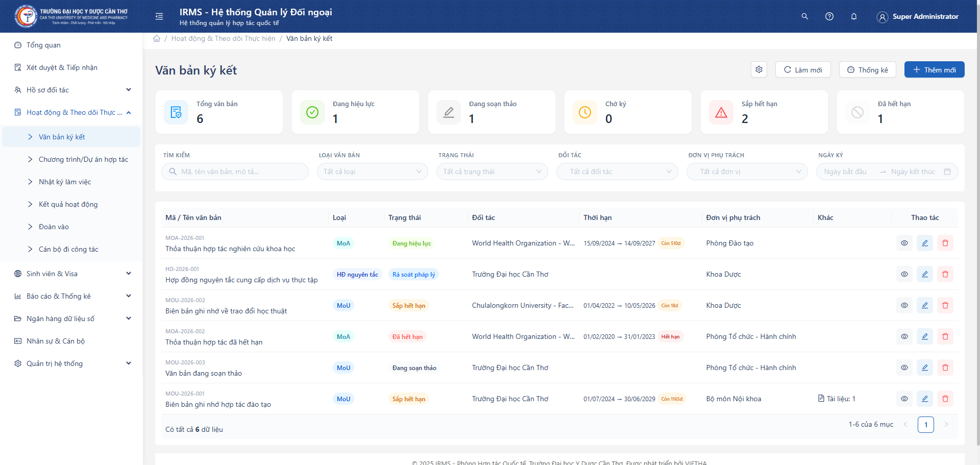Open Chương trình/Dự án hợp tác submenu item
The height and width of the screenshot is (465, 980).
pyautogui.click(x=83, y=159)
